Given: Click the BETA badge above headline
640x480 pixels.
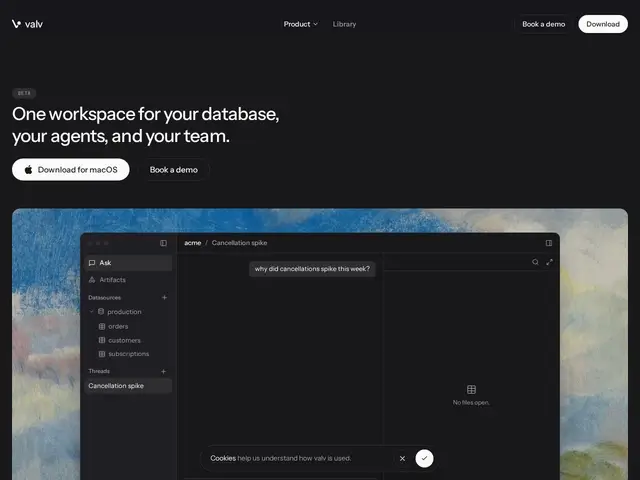Looking at the screenshot, I should pos(24,93).
